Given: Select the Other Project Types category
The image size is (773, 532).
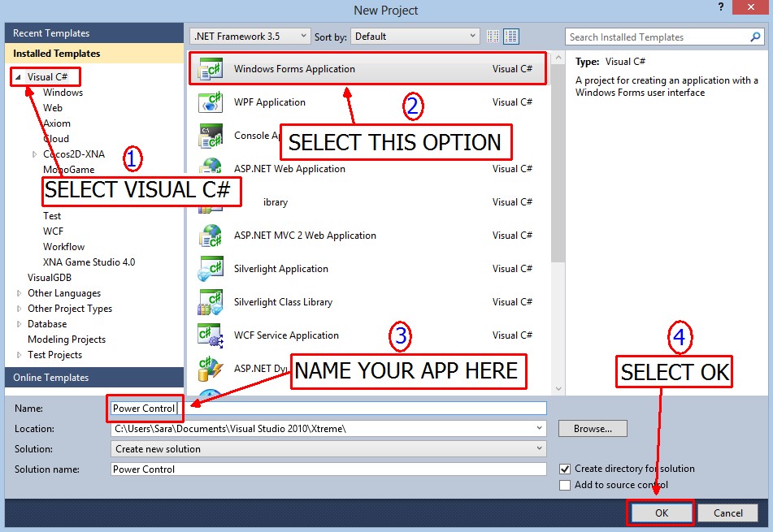Looking at the screenshot, I should click(70, 309).
